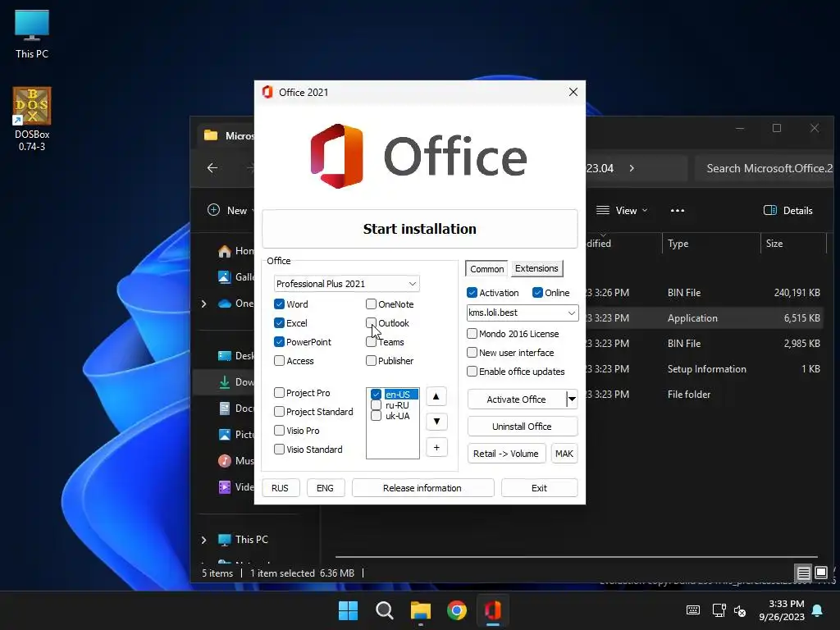Click the address bar breadcrumb chevron

632,168
